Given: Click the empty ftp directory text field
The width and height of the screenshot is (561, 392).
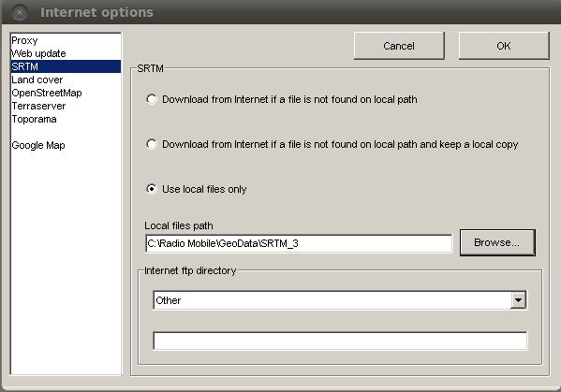Looking at the screenshot, I should tap(340, 341).
